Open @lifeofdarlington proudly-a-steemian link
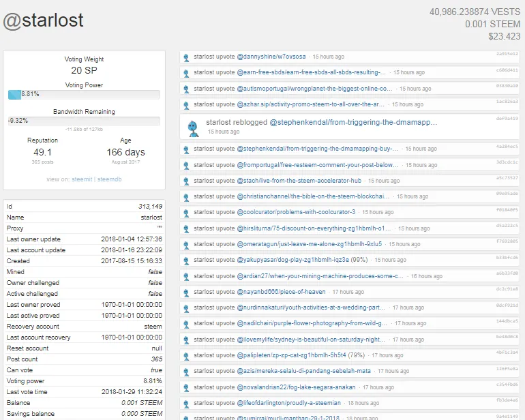The height and width of the screenshot is (420, 525). [x=288, y=403]
